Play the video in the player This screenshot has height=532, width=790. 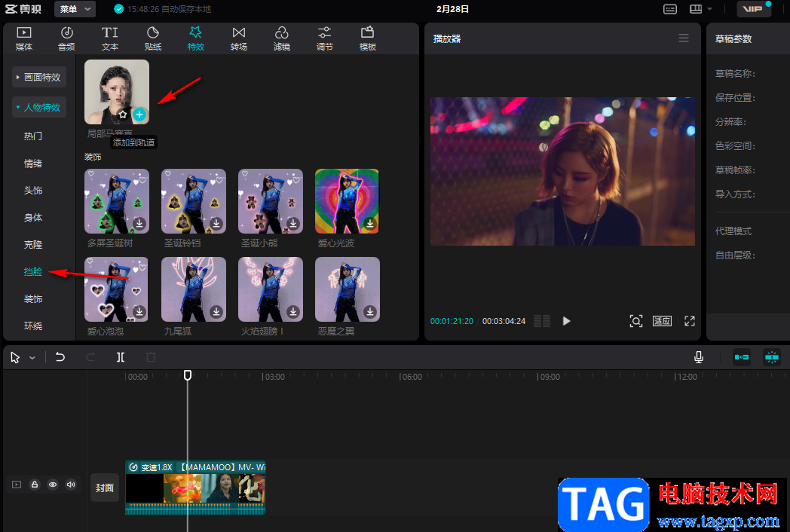pyautogui.click(x=566, y=321)
